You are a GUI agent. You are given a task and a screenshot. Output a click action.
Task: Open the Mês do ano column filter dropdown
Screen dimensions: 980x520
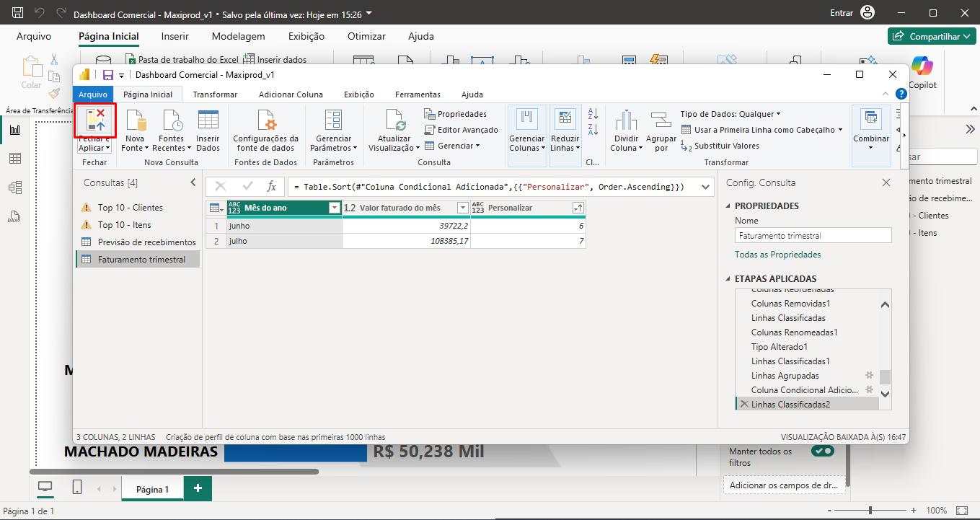pyautogui.click(x=334, y=208)
